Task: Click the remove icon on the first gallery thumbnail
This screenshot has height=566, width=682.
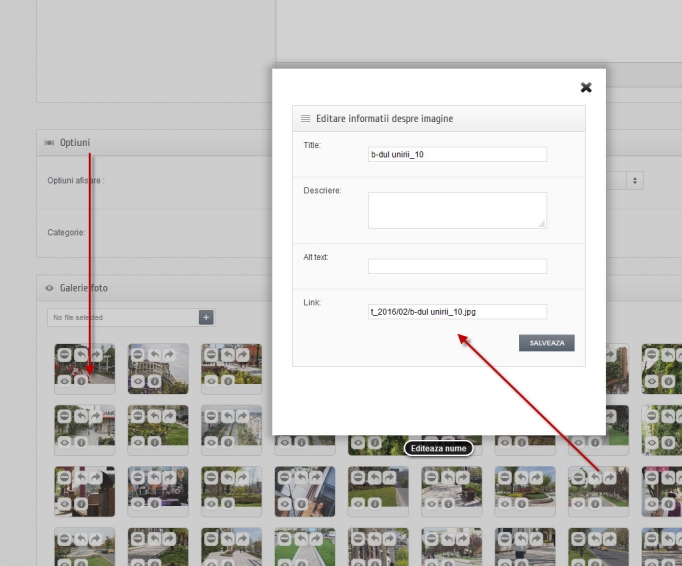Action: point(65,355)
